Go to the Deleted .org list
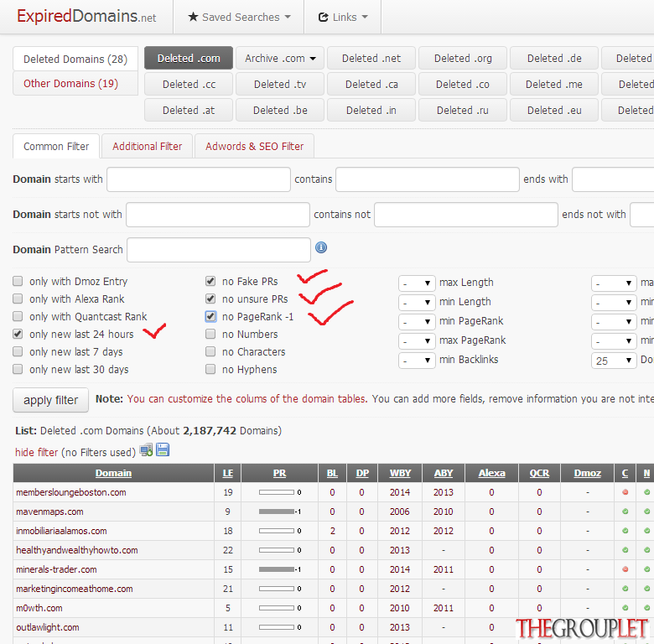The width and height of the screenshot is (654, 644). point(463,58)
